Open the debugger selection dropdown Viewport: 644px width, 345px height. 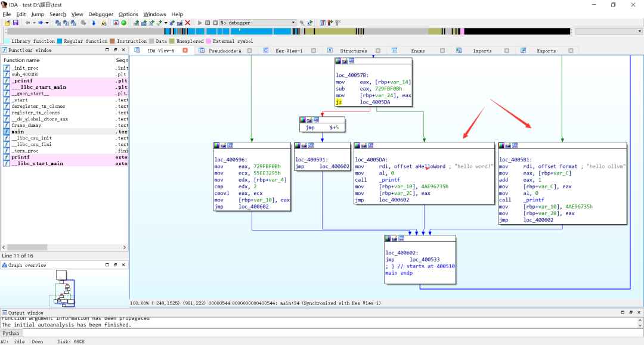coord(293,23)
